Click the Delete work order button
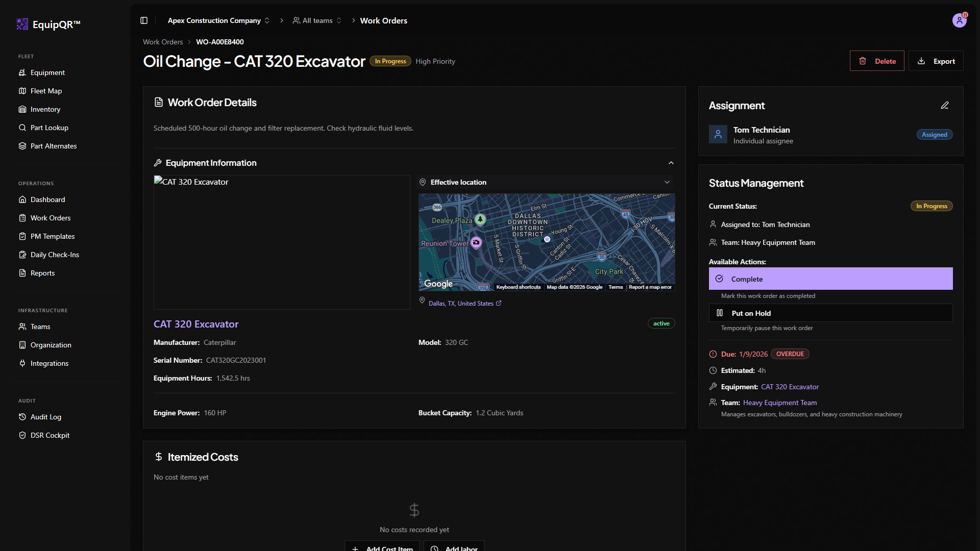 click(877, 61)
